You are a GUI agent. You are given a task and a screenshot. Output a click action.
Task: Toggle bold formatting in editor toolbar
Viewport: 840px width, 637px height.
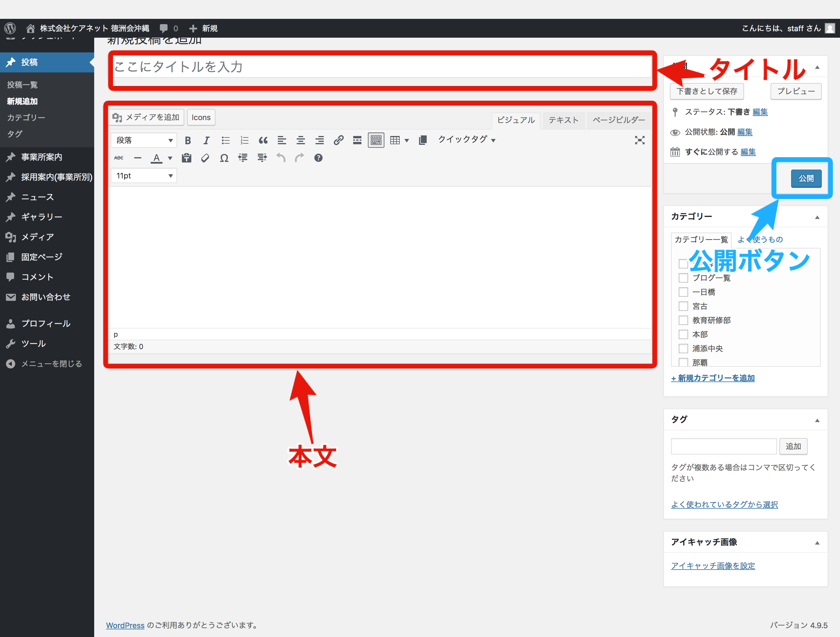click(x=187, y=140)
